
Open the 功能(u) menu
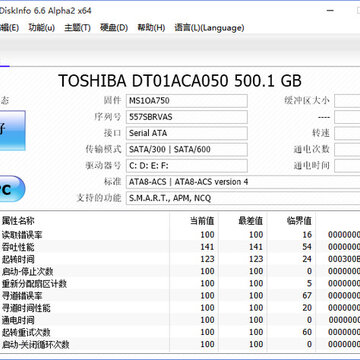coord(42,28)
